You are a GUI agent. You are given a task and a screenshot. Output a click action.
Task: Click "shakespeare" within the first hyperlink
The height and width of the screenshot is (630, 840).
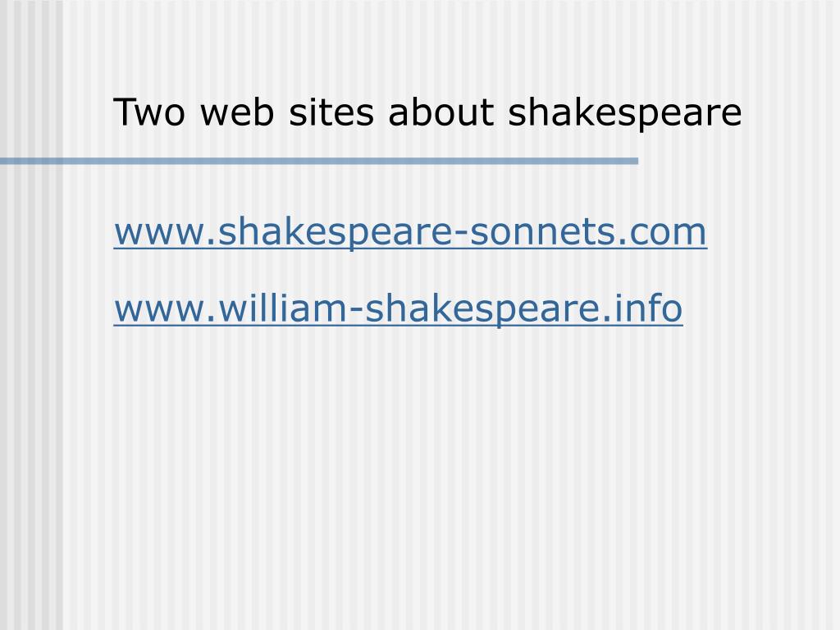point(336,233)
